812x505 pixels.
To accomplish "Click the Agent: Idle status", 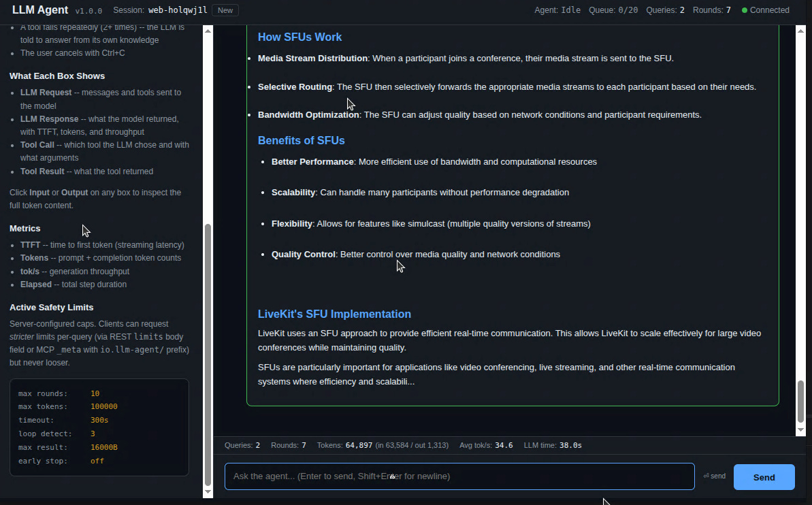I will point(557,10).
